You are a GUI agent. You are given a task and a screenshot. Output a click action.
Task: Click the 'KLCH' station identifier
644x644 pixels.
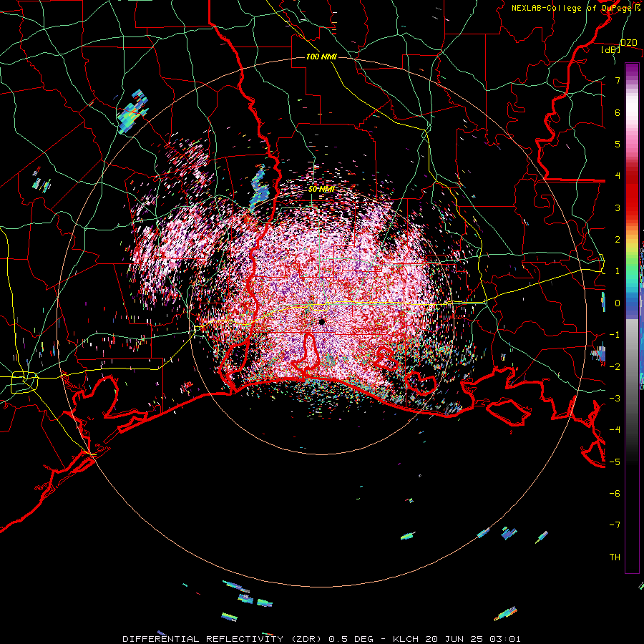tap(406, 639)
